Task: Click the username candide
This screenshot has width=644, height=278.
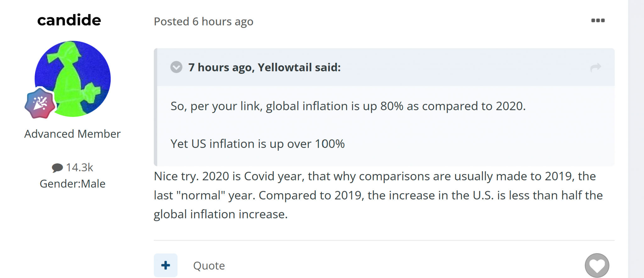Action: point(69,20)
